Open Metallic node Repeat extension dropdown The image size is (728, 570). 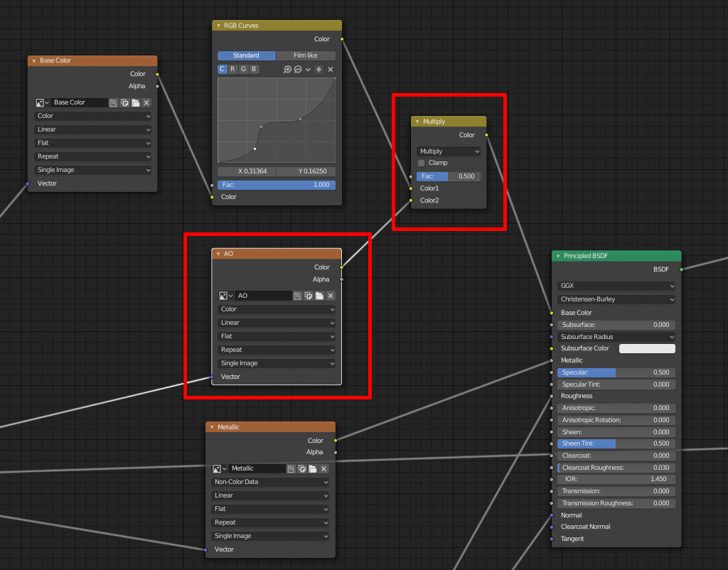pyautogui.click(x=270, y=522)
